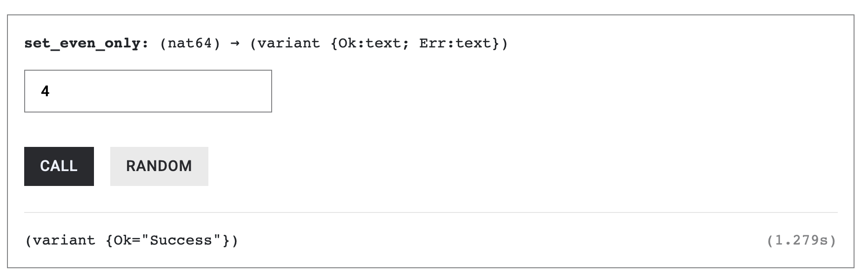The height and width of the screenshot is (278, 868).
Task: Click the value 4 in the input
Action: [x=45, y=91]
